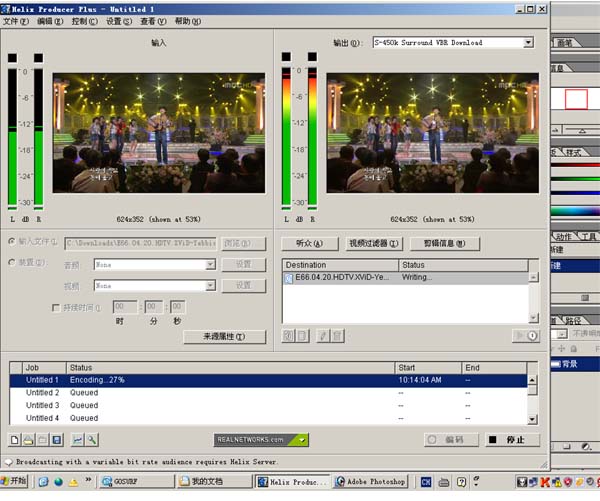Click the 设置 button beside audio dropdown
The width and height of the screenshot is (600, 501).
243,264
